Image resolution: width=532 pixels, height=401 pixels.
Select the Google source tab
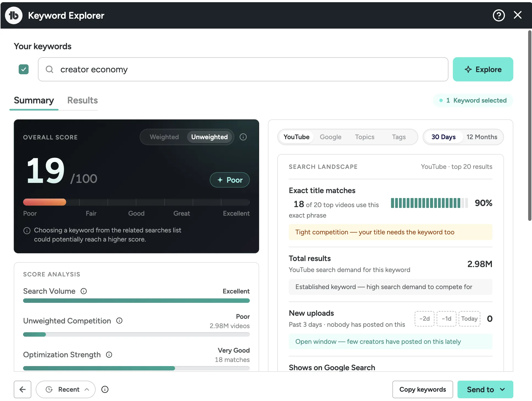click(331, 137)
